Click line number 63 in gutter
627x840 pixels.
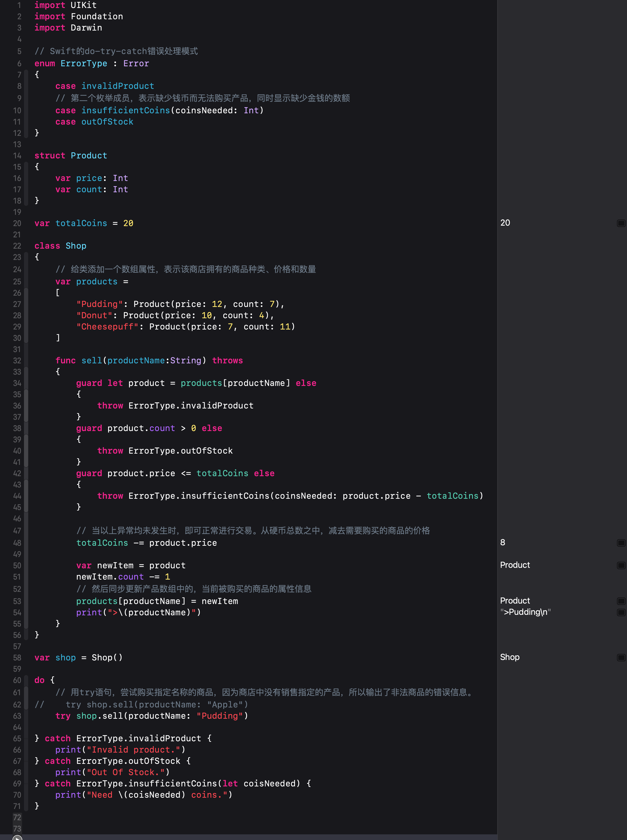coord(17,716)
